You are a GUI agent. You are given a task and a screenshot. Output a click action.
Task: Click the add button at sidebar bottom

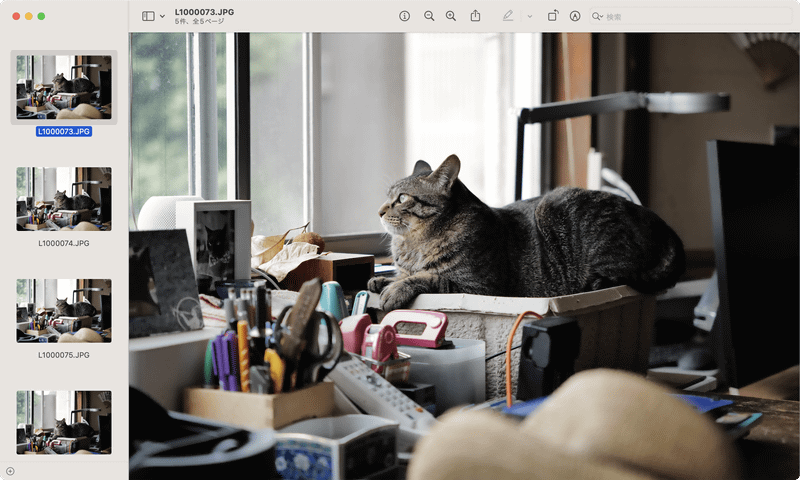pos(10,471)
